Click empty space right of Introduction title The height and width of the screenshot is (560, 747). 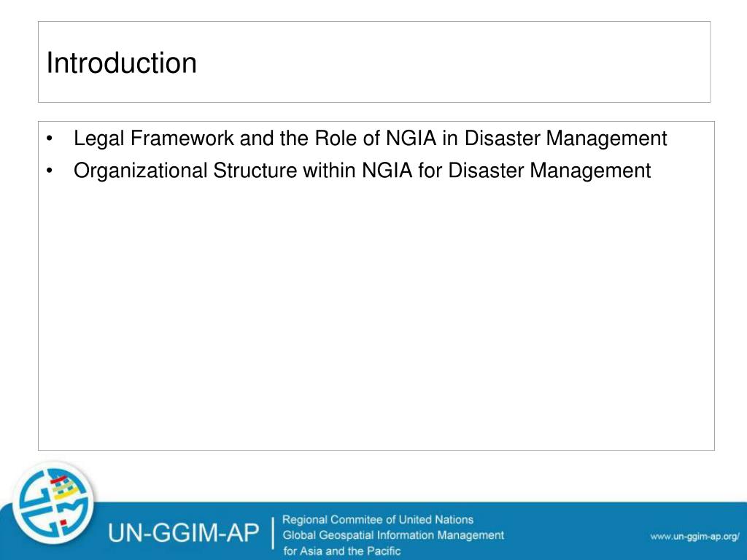click(x=452, y=62)
